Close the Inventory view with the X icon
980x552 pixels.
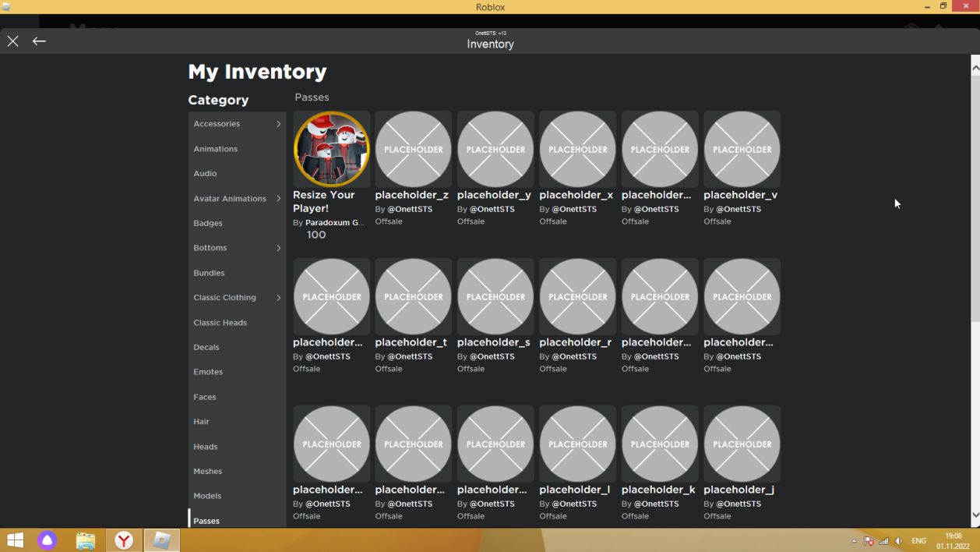(13, 41)
